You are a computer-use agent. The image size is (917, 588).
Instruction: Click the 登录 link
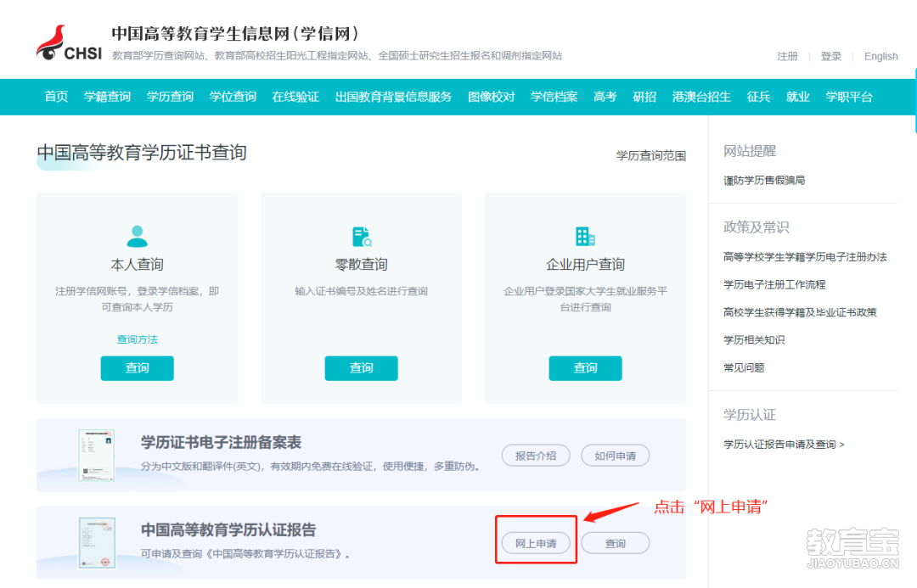point(830,56)
